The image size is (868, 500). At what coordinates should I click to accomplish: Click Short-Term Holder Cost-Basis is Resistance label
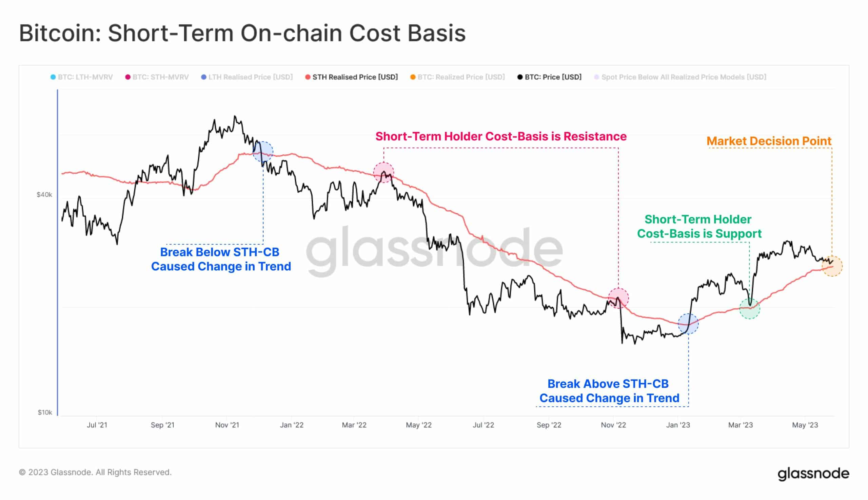point(501,136)
